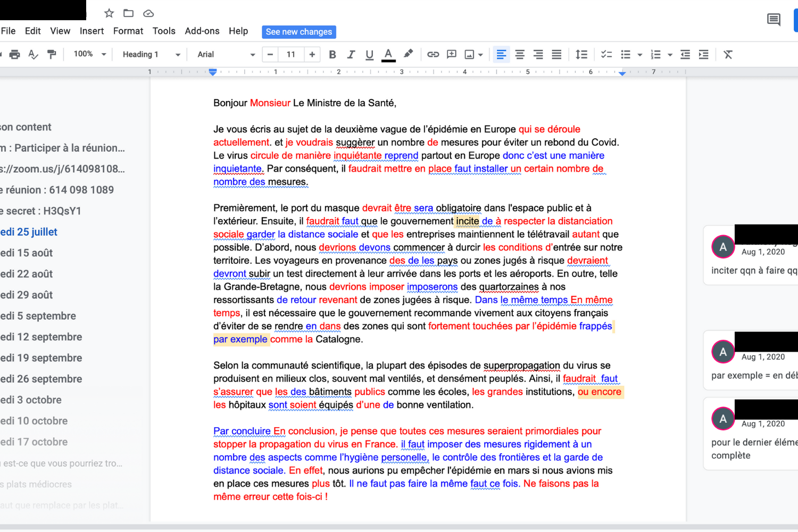Open the Add-ons menu

[x=202, y=31]
